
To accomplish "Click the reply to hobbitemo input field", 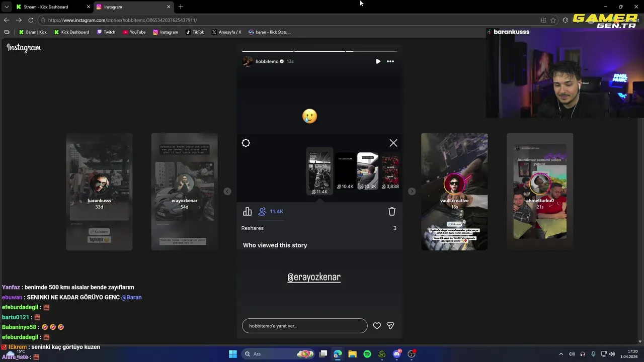I will point(305,326).
